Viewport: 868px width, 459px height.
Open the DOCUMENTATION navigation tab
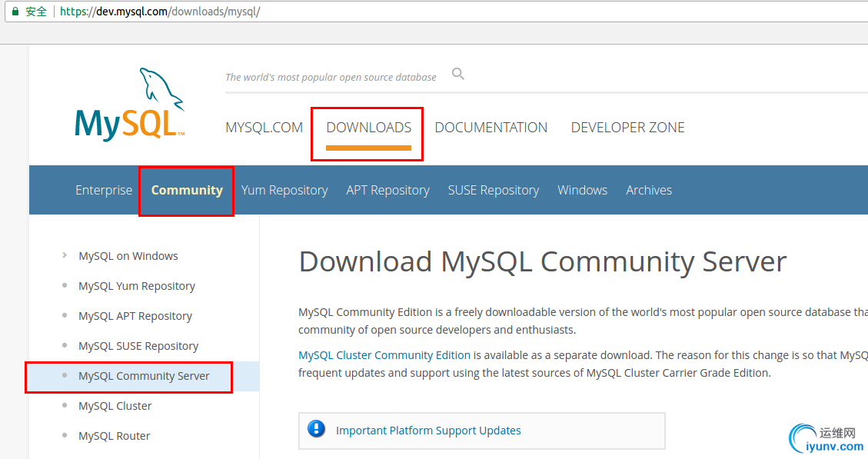tap(491, 128)
